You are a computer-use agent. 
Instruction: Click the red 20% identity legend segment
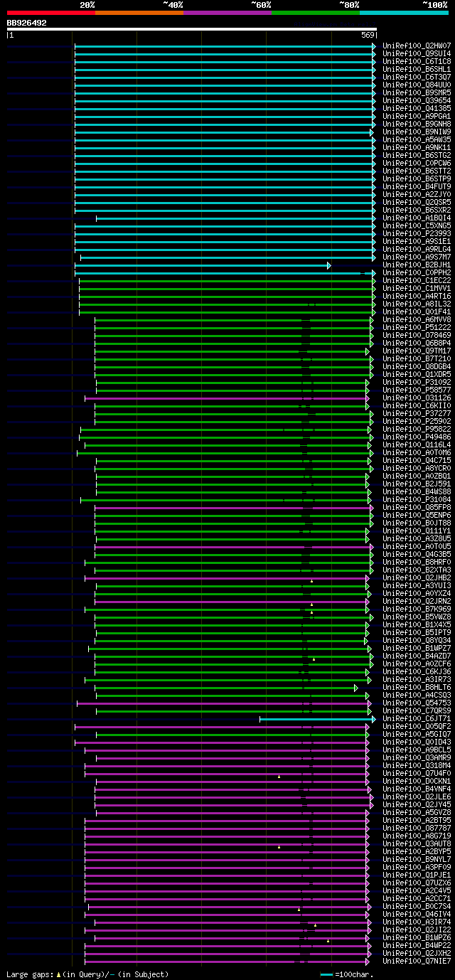point(51,12)
